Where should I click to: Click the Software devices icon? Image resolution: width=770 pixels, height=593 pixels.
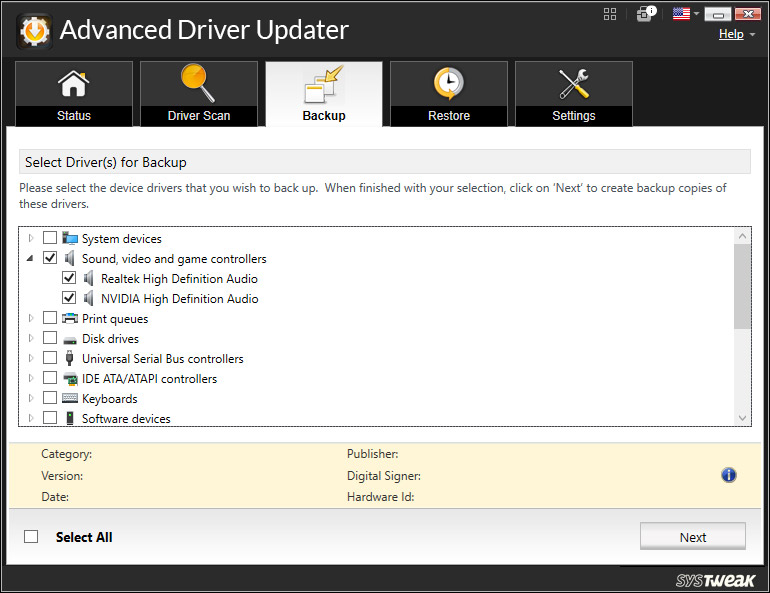[x=70, y=418]
